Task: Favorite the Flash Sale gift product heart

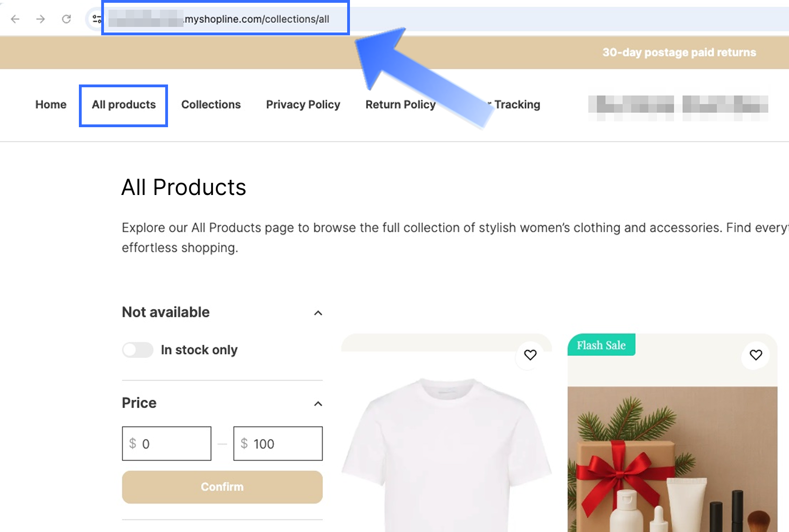Action: pyautogui.click(x=756, y=355)
